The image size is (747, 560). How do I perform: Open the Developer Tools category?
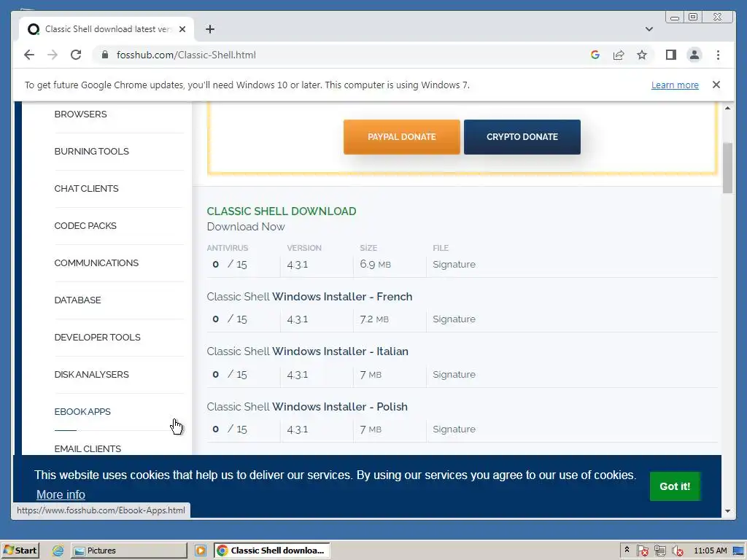pos(97,337)
